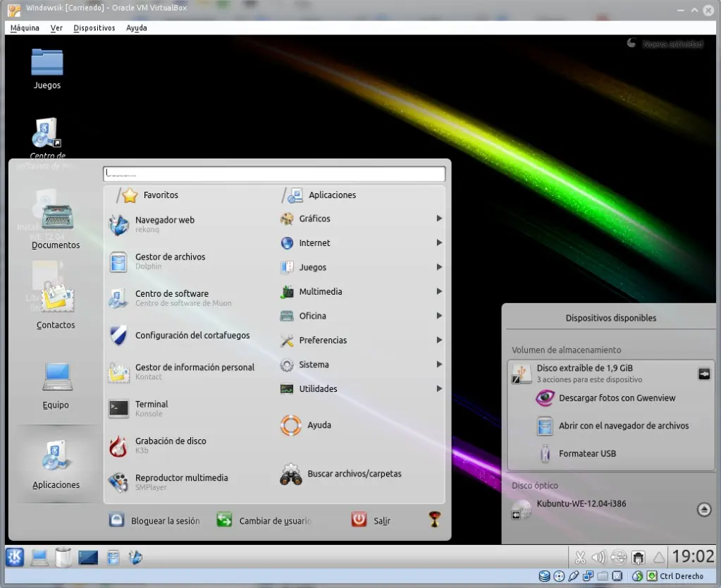This screenshot has width=721, height=588.
Task: Click Cambiar de usuario
Action: 264,520
